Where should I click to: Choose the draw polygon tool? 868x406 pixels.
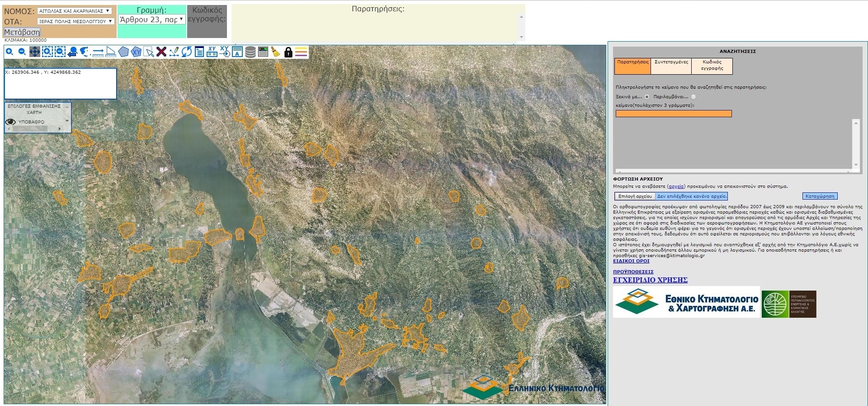(x=123, y=52)
